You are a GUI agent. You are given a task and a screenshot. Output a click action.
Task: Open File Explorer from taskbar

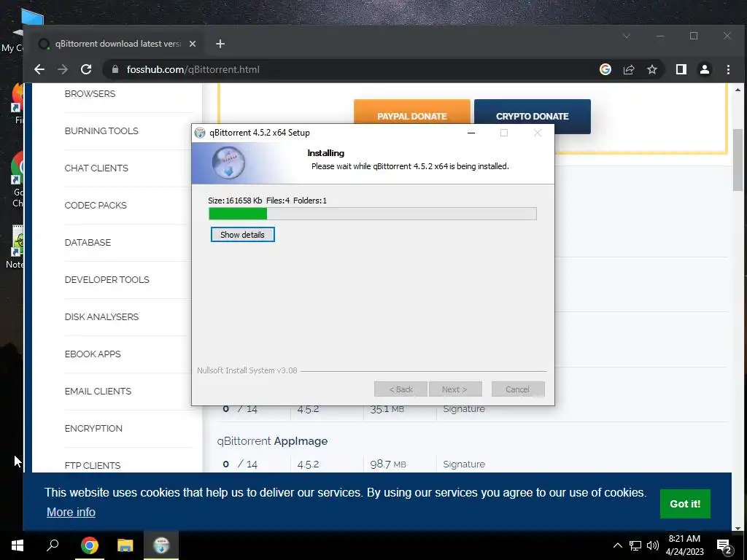125,545
